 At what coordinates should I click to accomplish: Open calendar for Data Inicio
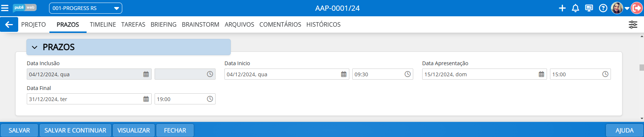coord(344,74)
